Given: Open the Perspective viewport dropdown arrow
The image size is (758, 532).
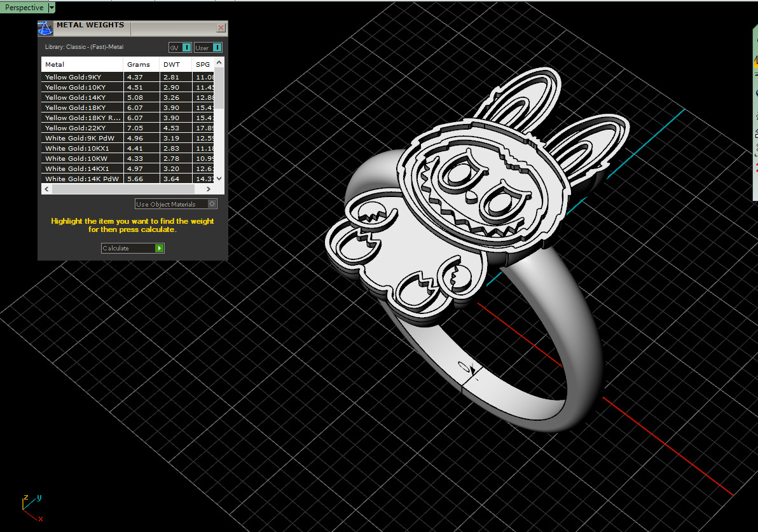Looking at the screenshot, I should pos(52,7).
